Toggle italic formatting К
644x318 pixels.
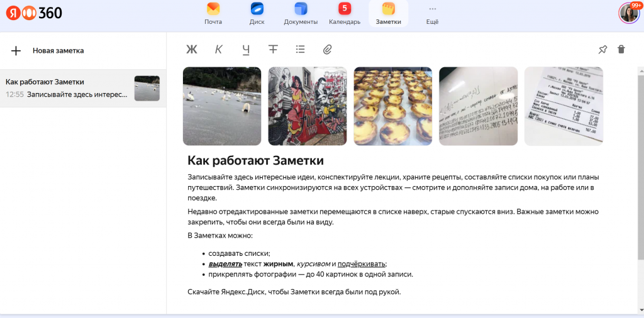[218, 50]
